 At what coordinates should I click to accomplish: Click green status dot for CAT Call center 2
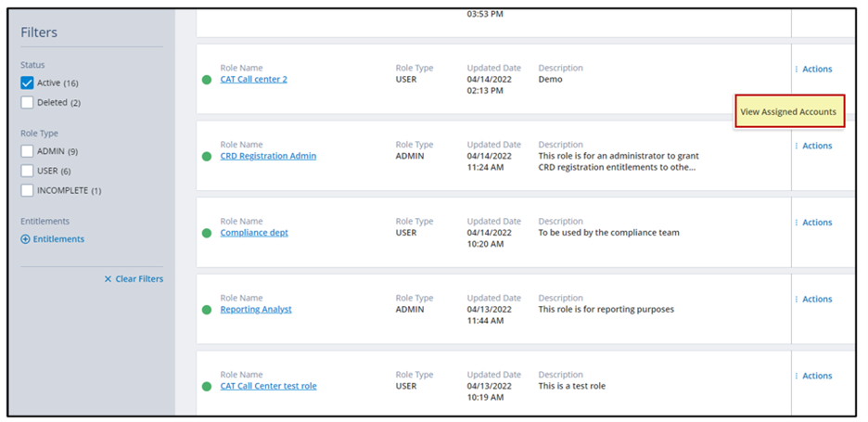(x=207, y=80)
